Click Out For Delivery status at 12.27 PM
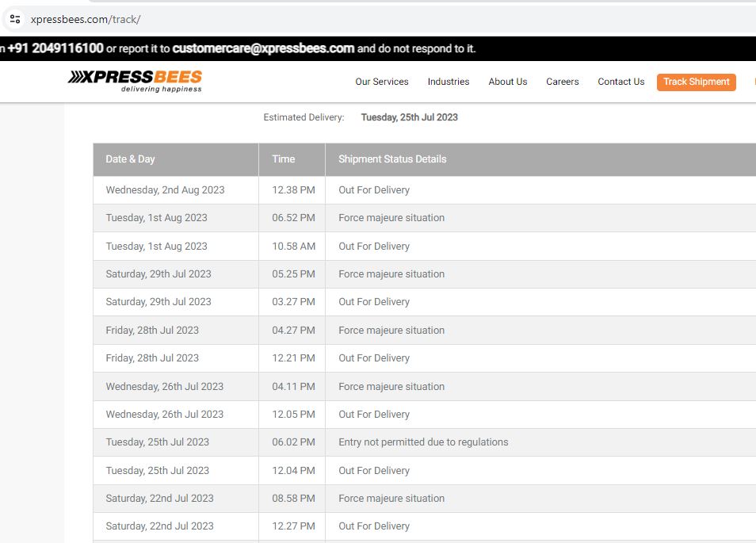The image size is (756, 543). [374, 526]
